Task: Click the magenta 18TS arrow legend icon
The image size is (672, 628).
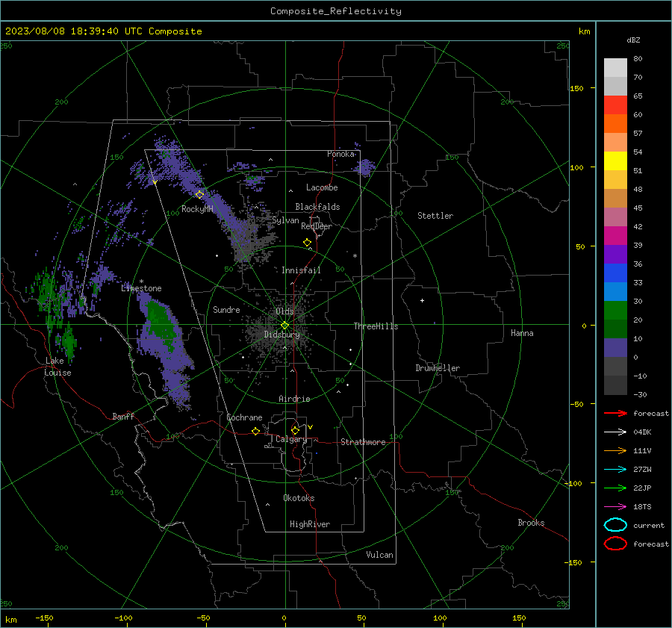Action: point(615,507)
